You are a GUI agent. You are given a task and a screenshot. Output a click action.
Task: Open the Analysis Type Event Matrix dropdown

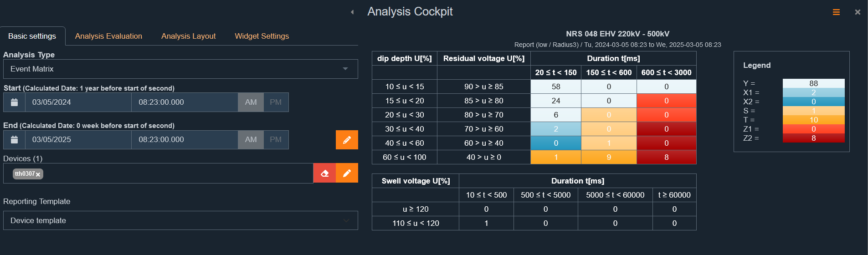pos(180,69)
